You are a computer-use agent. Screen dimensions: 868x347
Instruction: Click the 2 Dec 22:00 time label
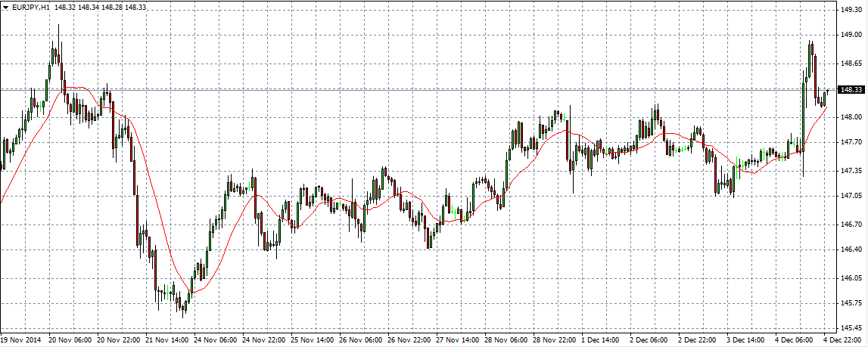pyautogui.click(x=697, y=339)
